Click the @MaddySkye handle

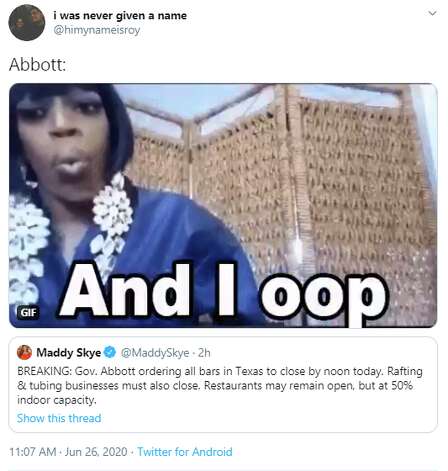pos(155,353)
